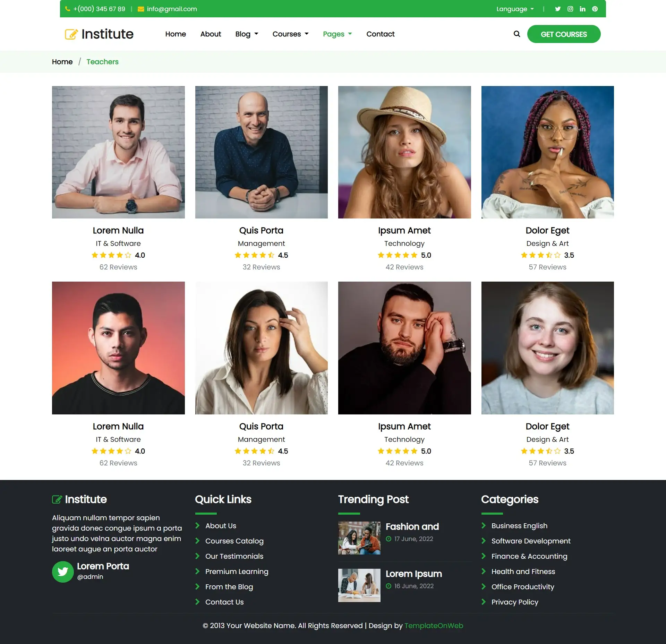
Task: Open the Pages dropdown menu
Action: (337, 34)
